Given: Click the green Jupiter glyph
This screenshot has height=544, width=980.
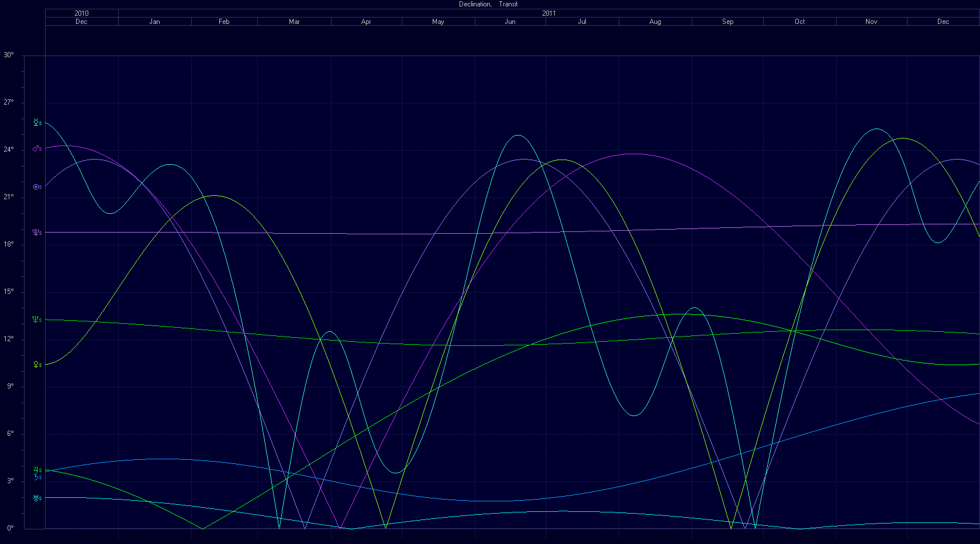Looking at the screenshot, I should point(36,469).
